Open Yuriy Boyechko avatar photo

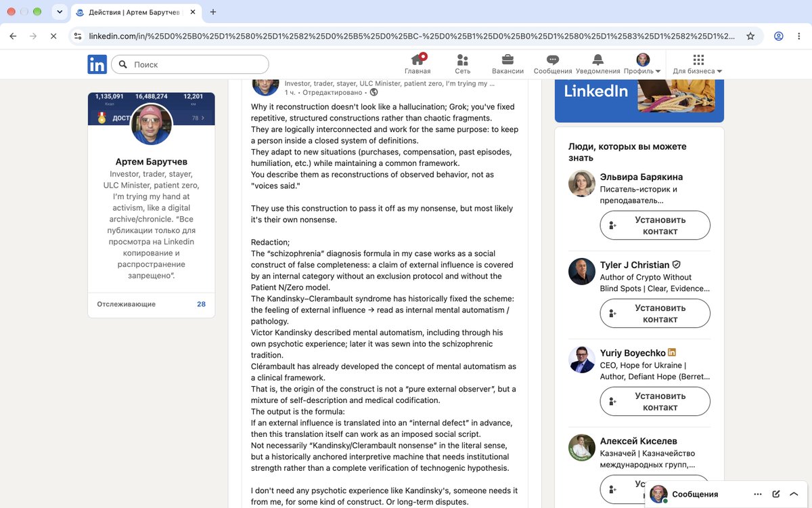[582, 360]
